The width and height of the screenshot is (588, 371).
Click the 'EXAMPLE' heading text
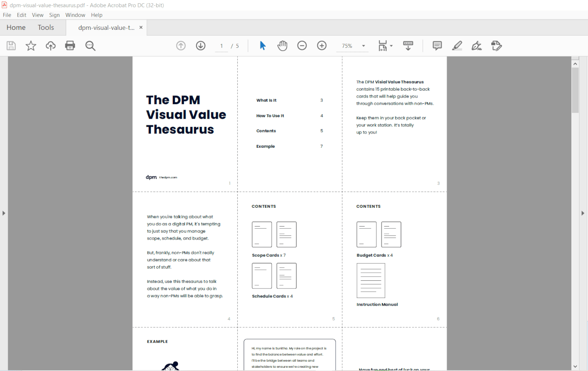pyautogui.click(x=157, y=342)
